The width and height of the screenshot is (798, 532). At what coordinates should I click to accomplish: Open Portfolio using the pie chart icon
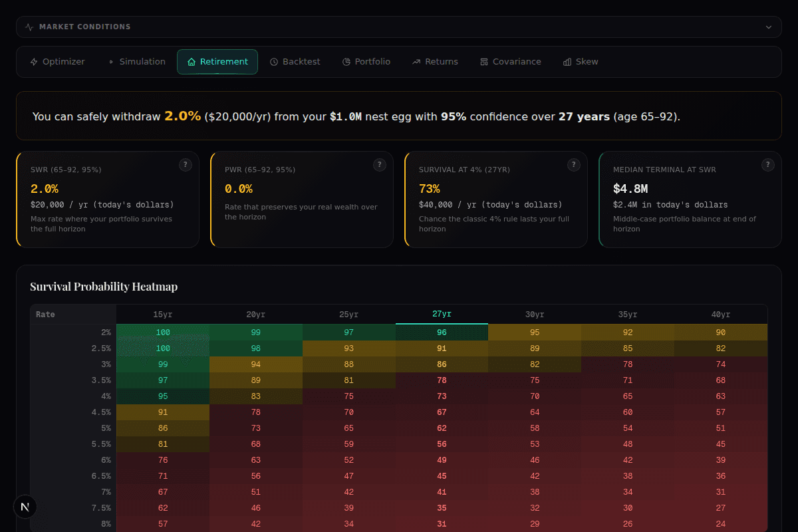tap(345, 61)
